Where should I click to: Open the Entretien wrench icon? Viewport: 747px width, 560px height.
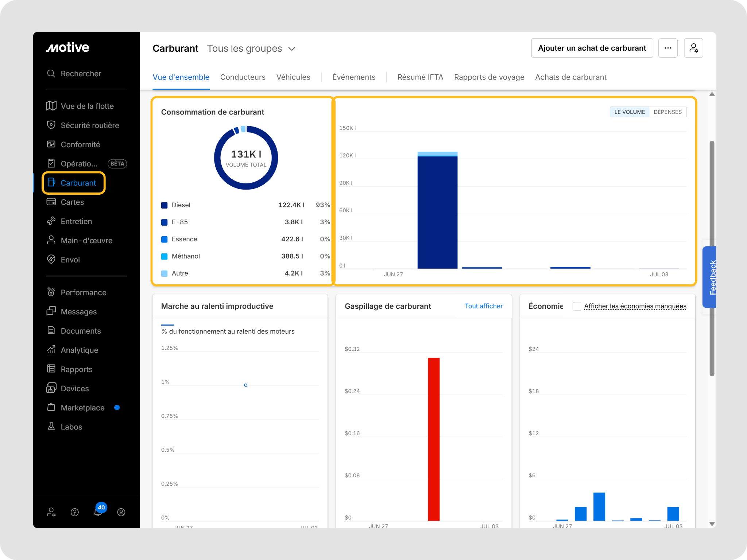click(x=51, y=221)
